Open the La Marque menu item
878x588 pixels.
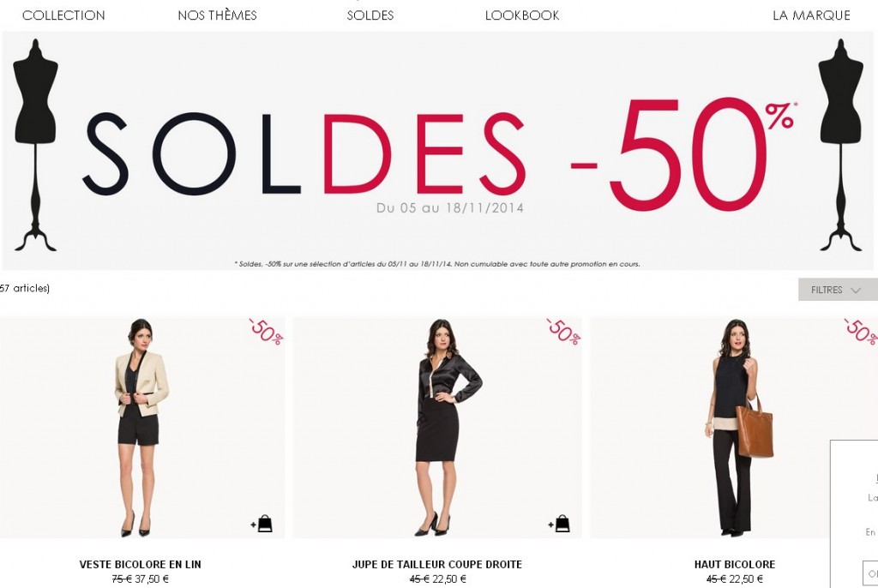pyautogui.click(x=811, y=15)
